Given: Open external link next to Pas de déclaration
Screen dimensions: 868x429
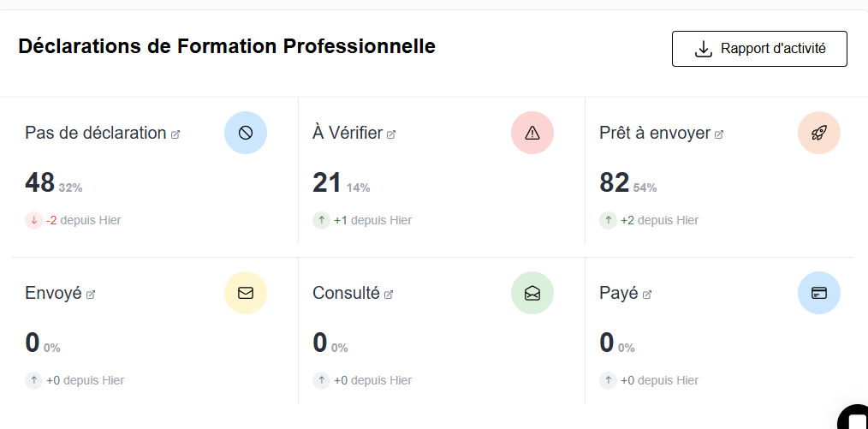Looking at the screenshot, I should point(175,134).
